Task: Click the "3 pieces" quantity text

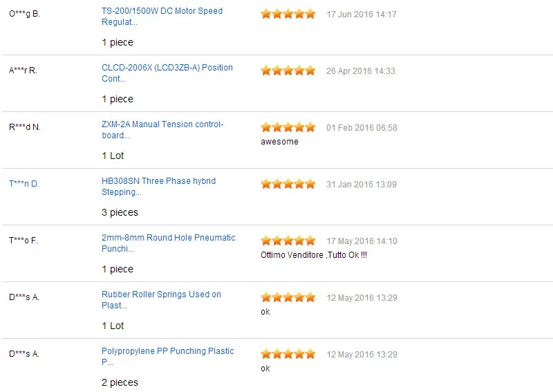Action: pyautogui.click(x=120, y=212)
